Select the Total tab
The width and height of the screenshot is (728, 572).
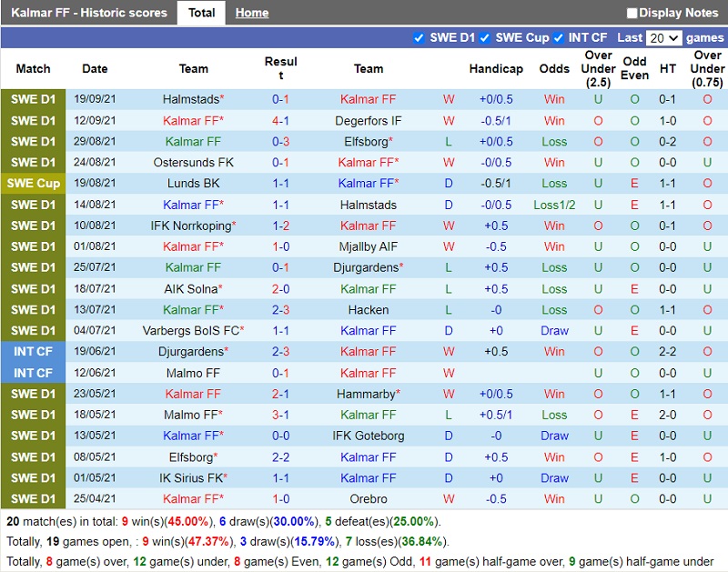tap(201, 13)
